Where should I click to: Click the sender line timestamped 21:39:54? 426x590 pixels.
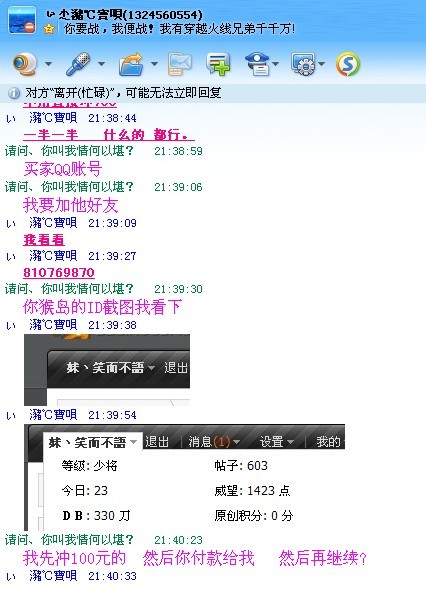[x=72, y=415]
